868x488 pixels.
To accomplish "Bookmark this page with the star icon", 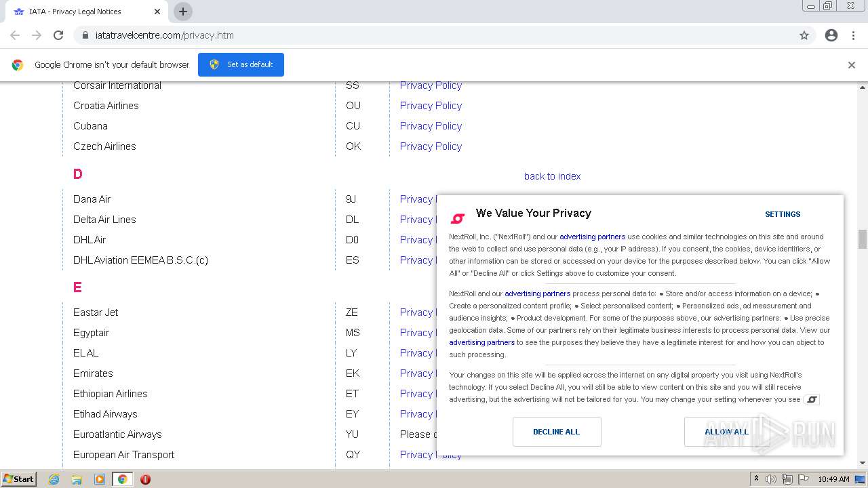I will (x=804, y=35).
